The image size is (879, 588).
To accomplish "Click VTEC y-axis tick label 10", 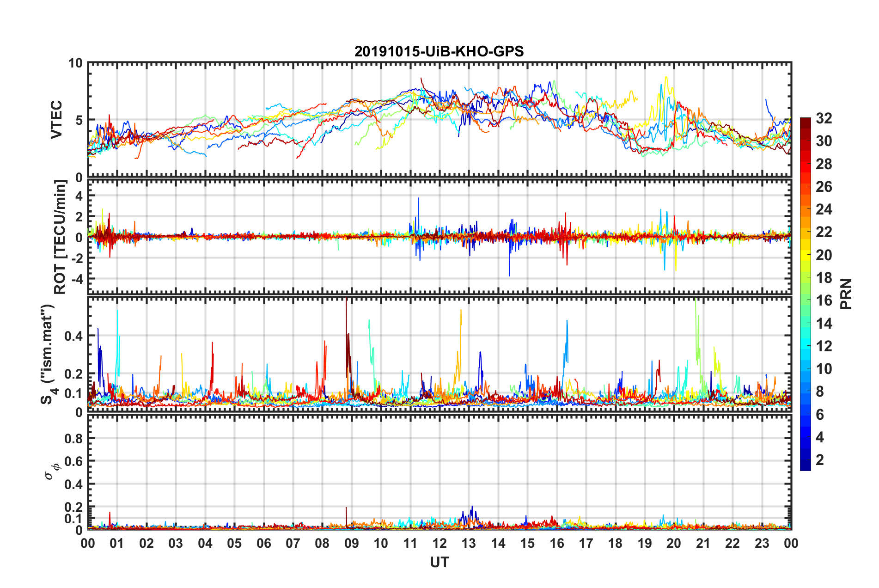I will [x=76, y=63].
